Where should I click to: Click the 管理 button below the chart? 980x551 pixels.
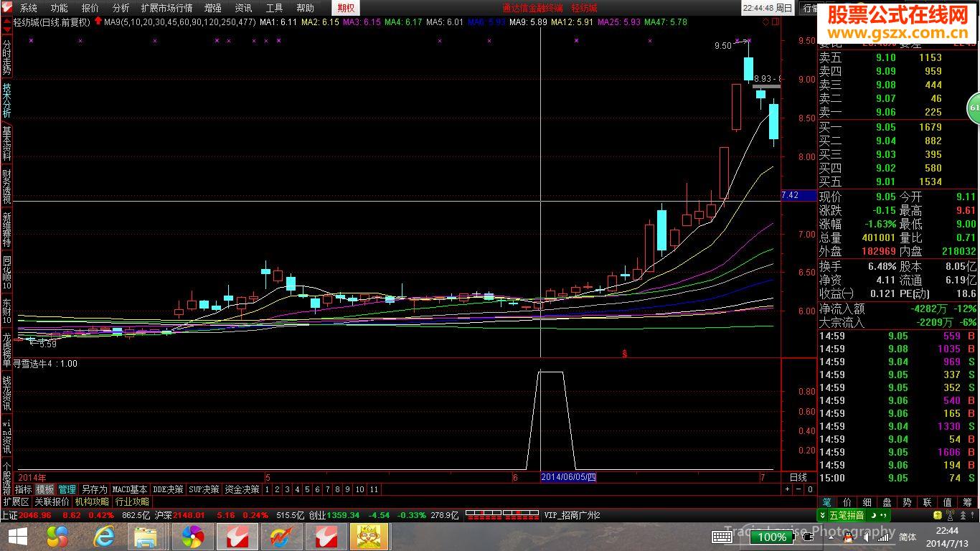(x=67, y=489)
